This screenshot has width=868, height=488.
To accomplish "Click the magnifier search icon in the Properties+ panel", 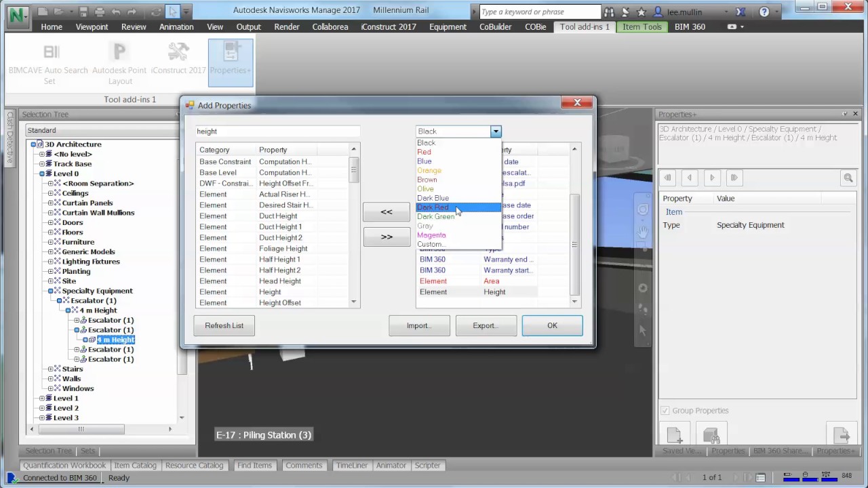I will [848, 178].
